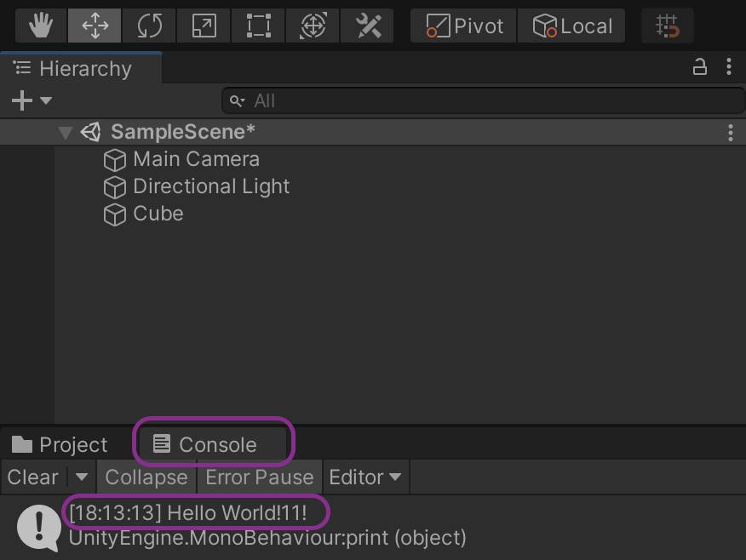The width and height of the screenshot is (746, 560).
Task: Select the Rect Transform tool
Action: (258, 26)
